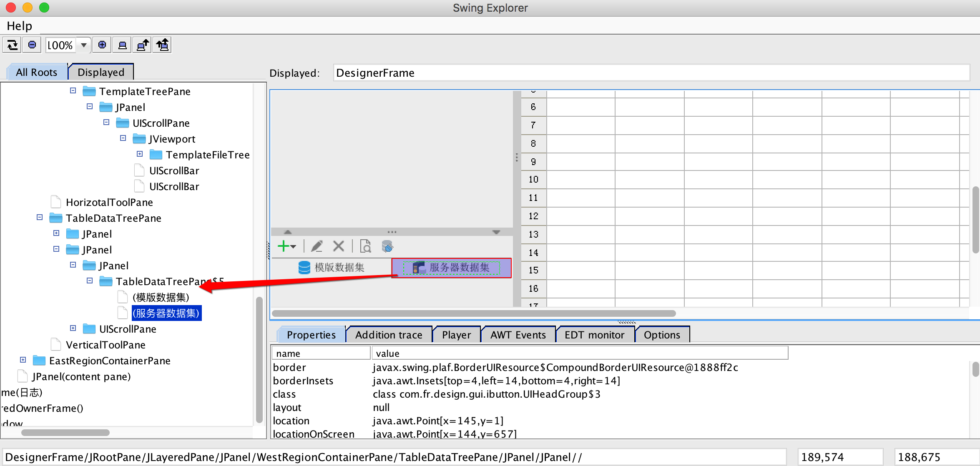Expand the TemplateFileTree tree node
The image size is (980, 466).
pos(140,154)
